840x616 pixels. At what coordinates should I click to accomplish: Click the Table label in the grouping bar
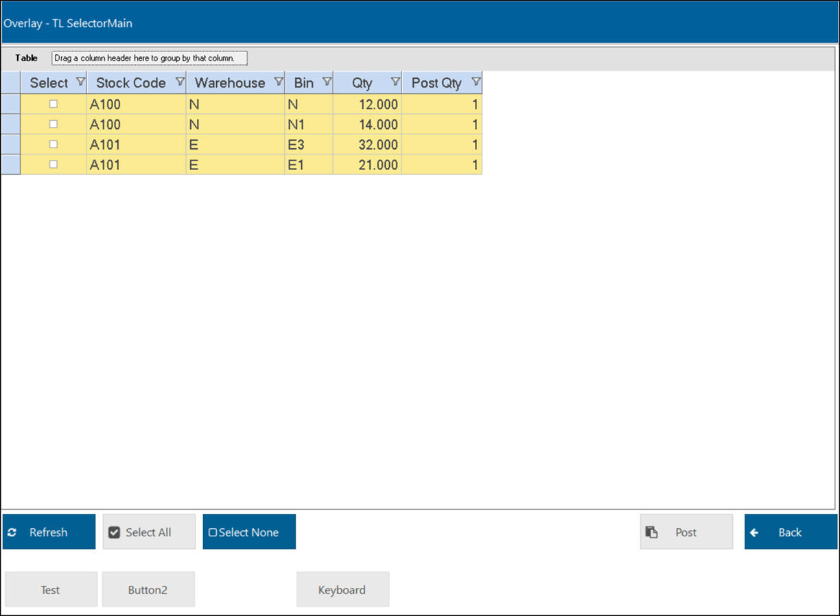27,58
